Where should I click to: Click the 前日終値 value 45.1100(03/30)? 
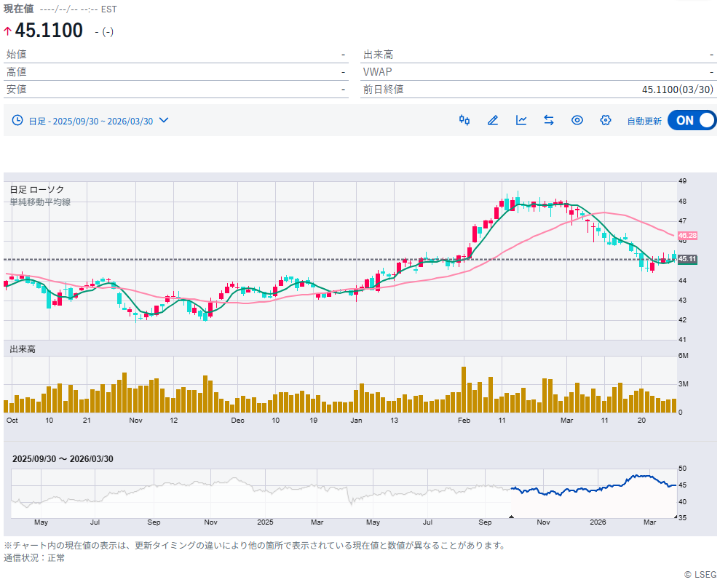tap(677, 89)
